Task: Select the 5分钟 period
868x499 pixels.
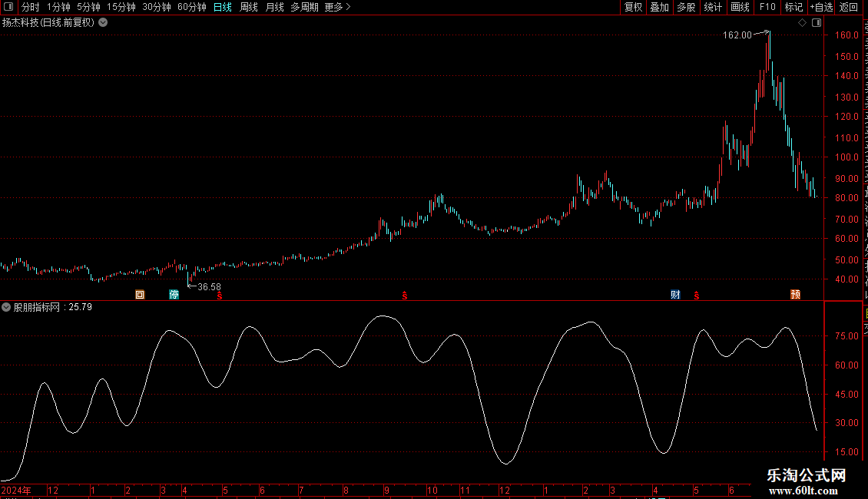Action: [88, 7]
